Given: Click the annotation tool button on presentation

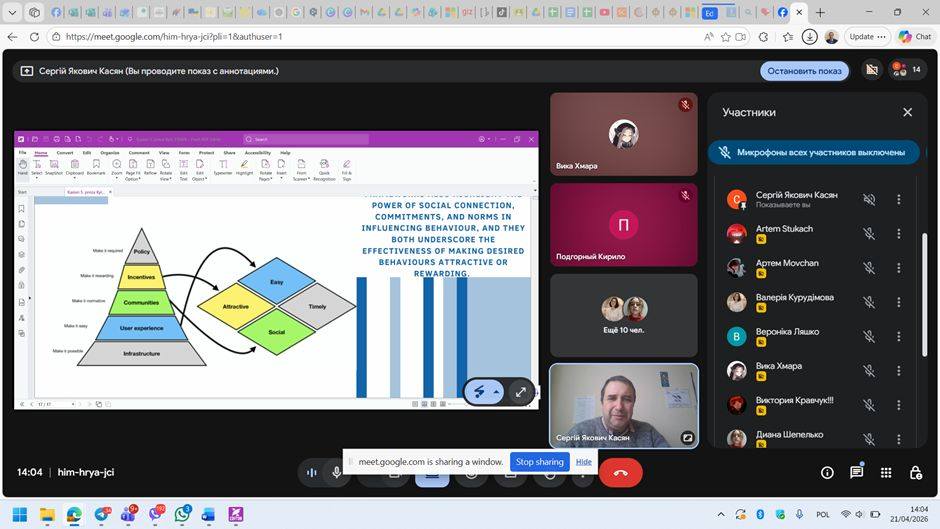Looking at the screenshot, I should point(478,392).
